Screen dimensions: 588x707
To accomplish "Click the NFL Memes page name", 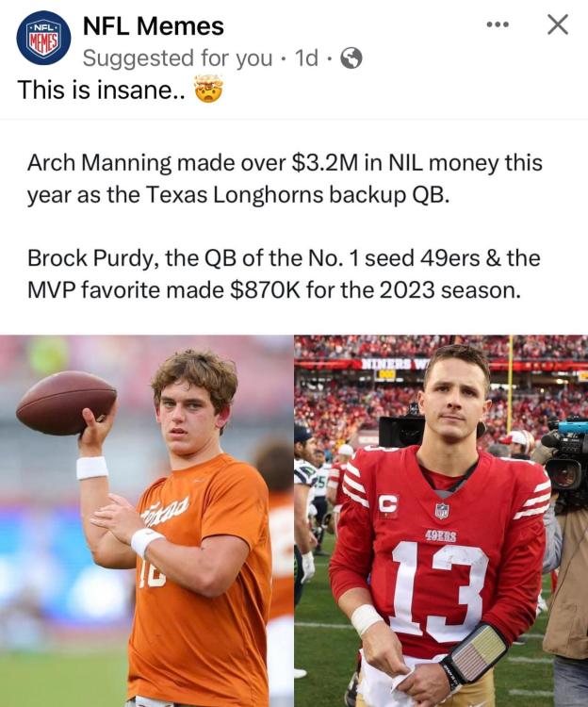I will (x=154, y=26).
